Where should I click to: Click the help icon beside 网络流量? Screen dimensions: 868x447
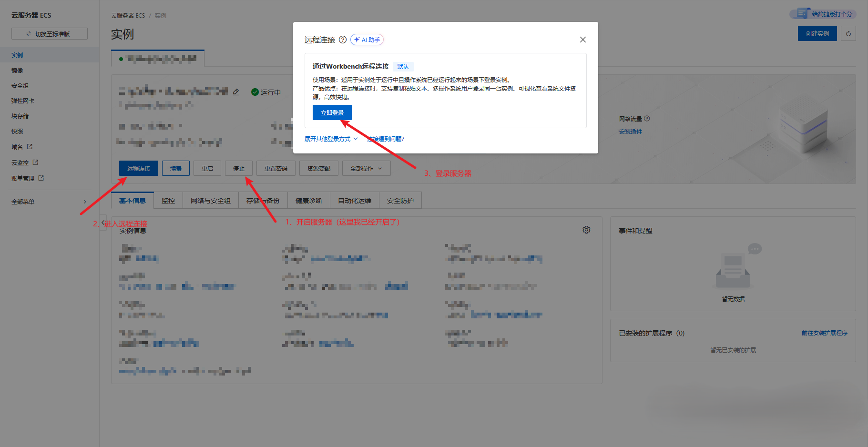coord(647,119)
